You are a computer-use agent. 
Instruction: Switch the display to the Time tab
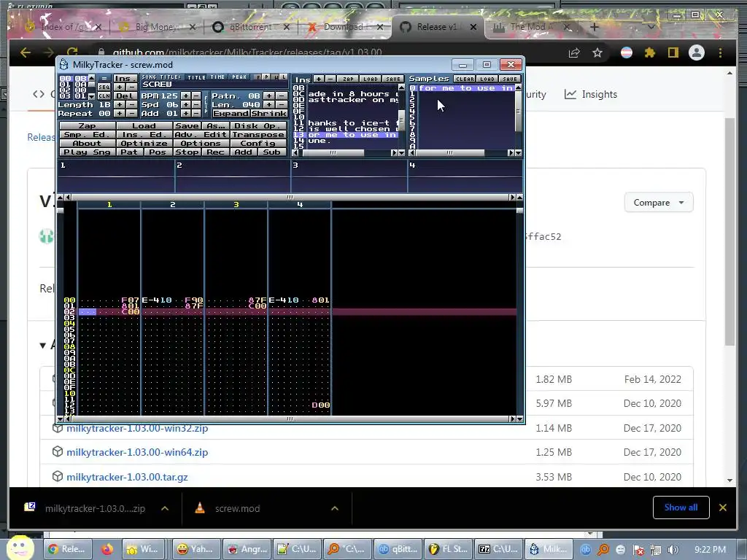click(217, 77)
